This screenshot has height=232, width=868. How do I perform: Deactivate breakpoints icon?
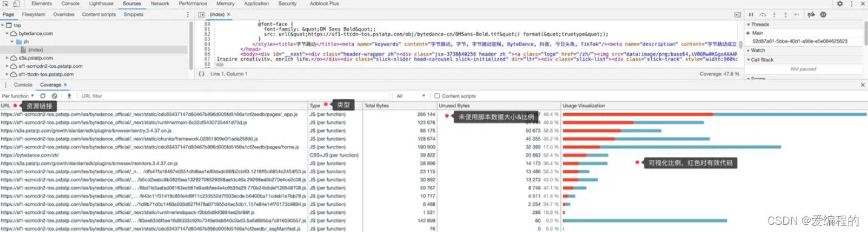(x=811, y=14)
